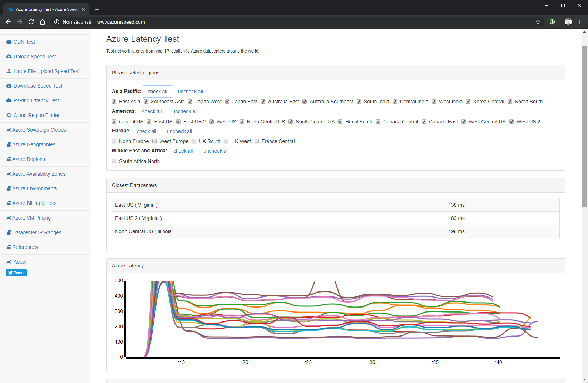588x383 pixels.
Task: Click the page vertical scrollbar thumb
Action: coord(585,127)
